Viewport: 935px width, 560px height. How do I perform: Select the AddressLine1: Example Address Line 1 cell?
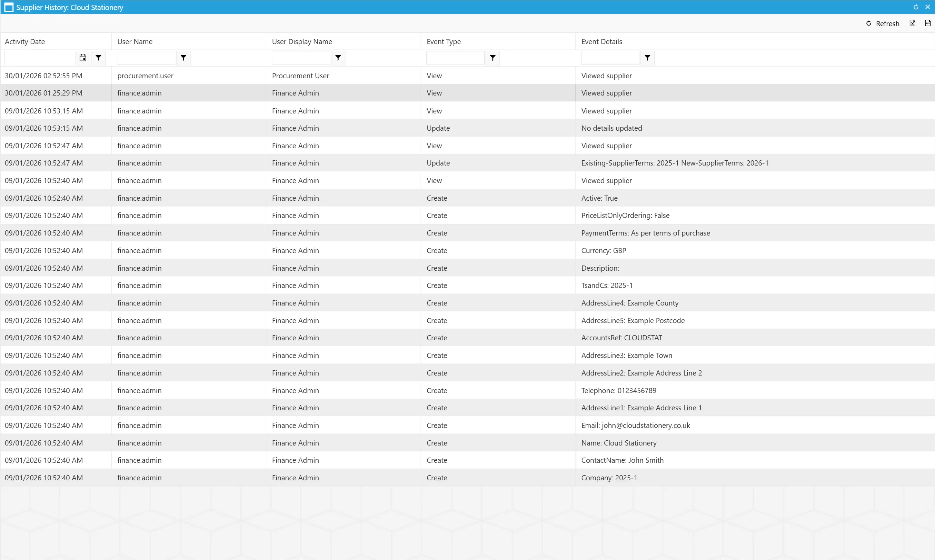(755, 408)
